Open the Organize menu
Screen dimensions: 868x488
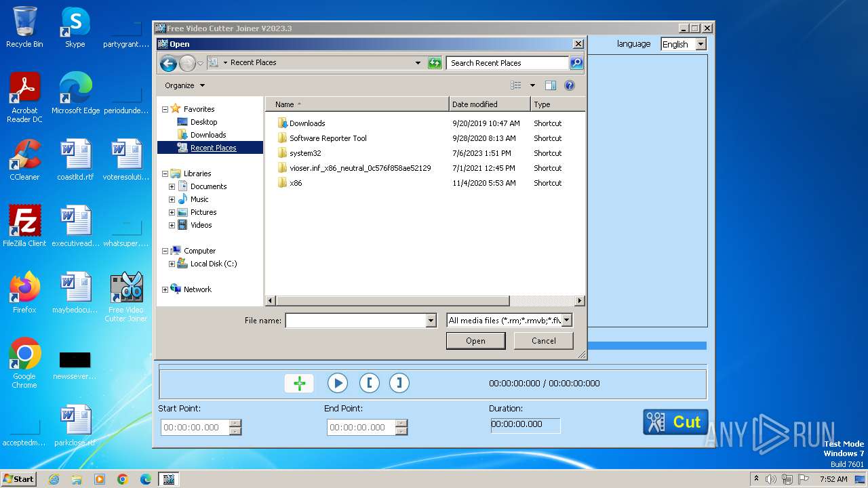(184, 85)
